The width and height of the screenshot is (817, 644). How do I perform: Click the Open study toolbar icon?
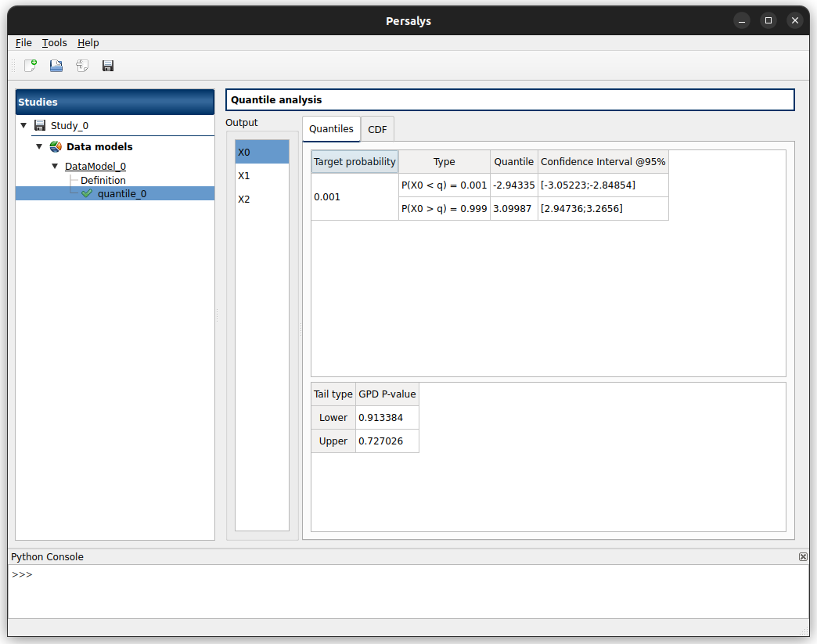[56, 66]
